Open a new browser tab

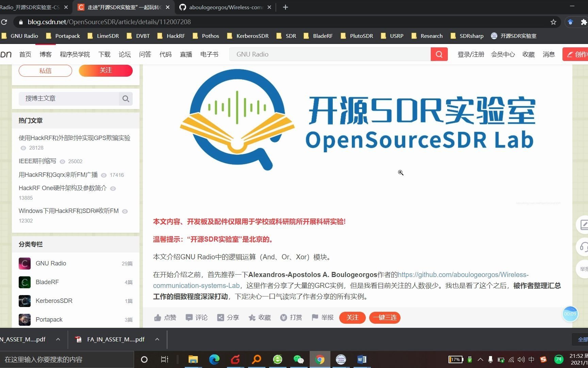click(x=285, y=7)
